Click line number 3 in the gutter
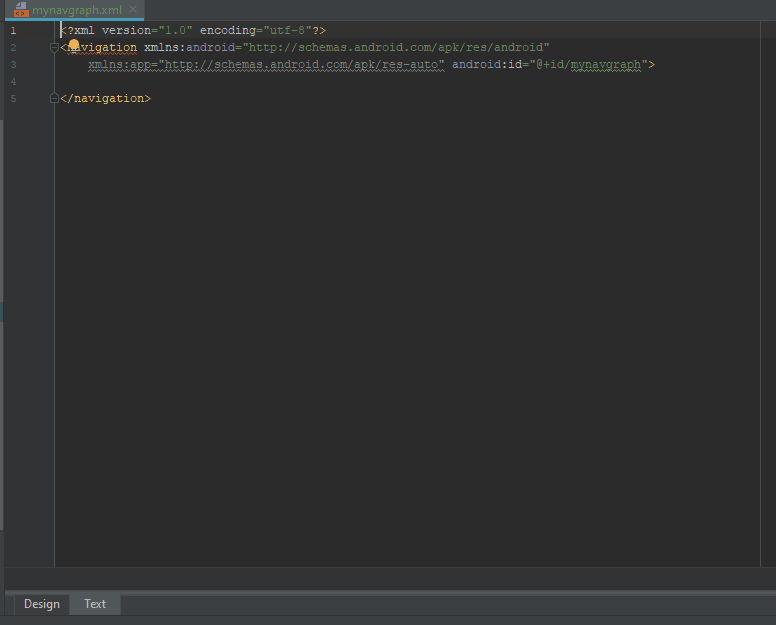This screenshot has height=625, width=776. click(x=13, y=64)
